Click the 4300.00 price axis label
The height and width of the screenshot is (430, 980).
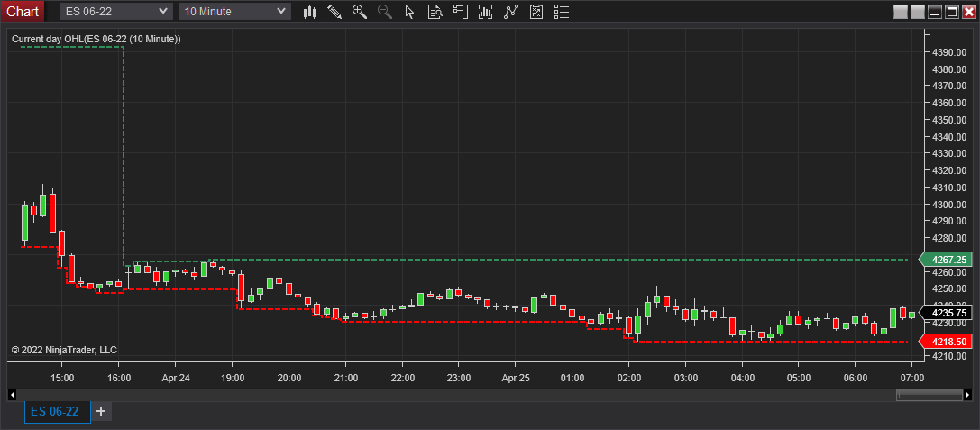950,205
